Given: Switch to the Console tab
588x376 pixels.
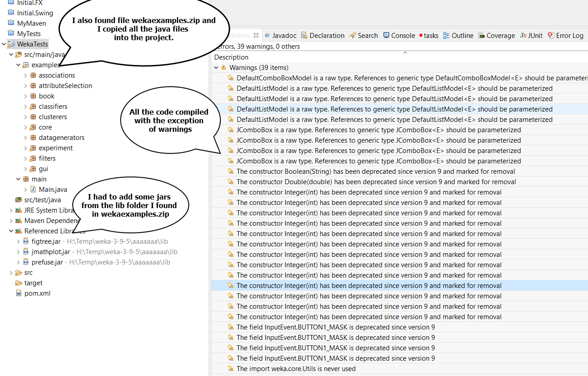Looking at the screenshot, I should [x=399, y=35].
